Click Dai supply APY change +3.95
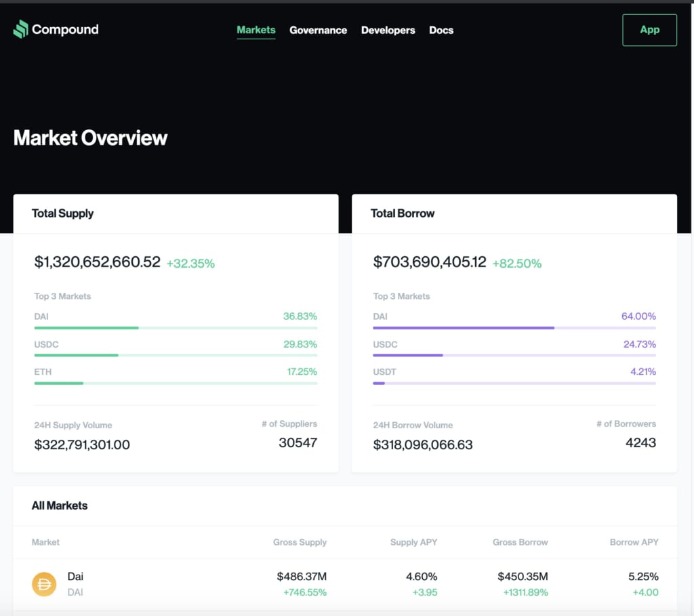Image resolution: width=694 pixels, height=616 pixels. 424,592
